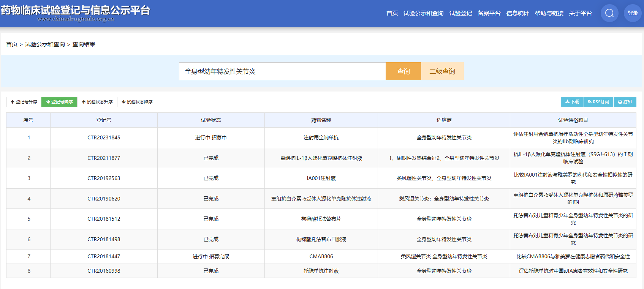Click the 试验通俗题目 column header
The image size is (644, 289).
(573, 120)
